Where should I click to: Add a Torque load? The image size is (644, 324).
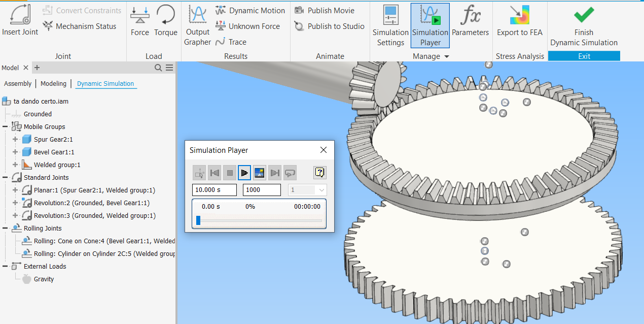[165, 20]
